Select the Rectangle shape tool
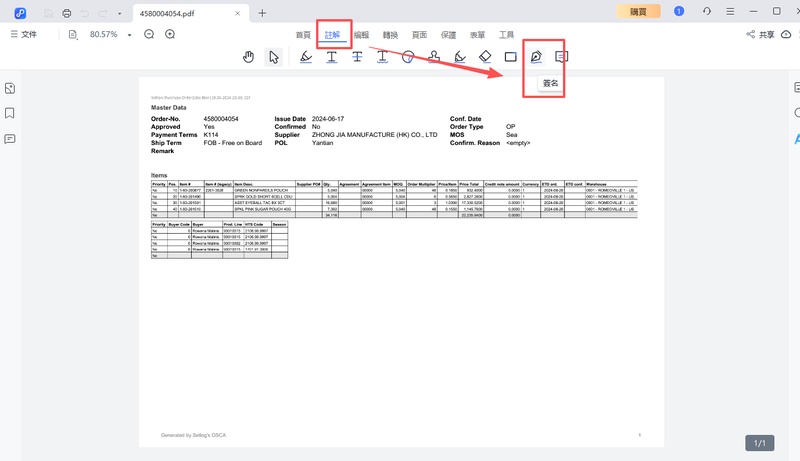 pyautogui.click(x=510, y=57)
